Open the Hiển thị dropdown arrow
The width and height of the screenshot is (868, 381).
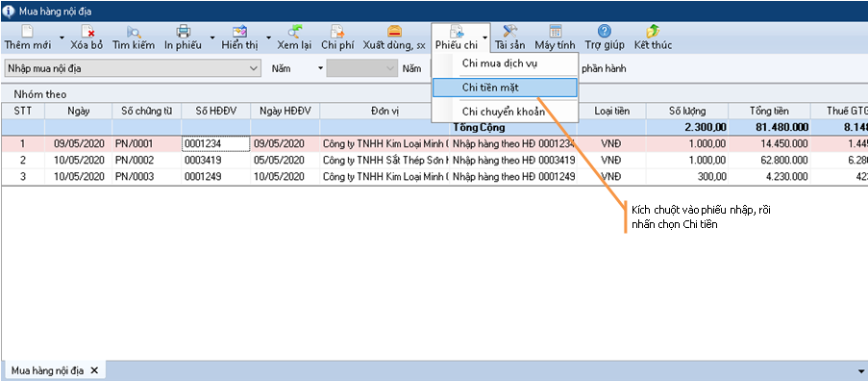point(268,38)
